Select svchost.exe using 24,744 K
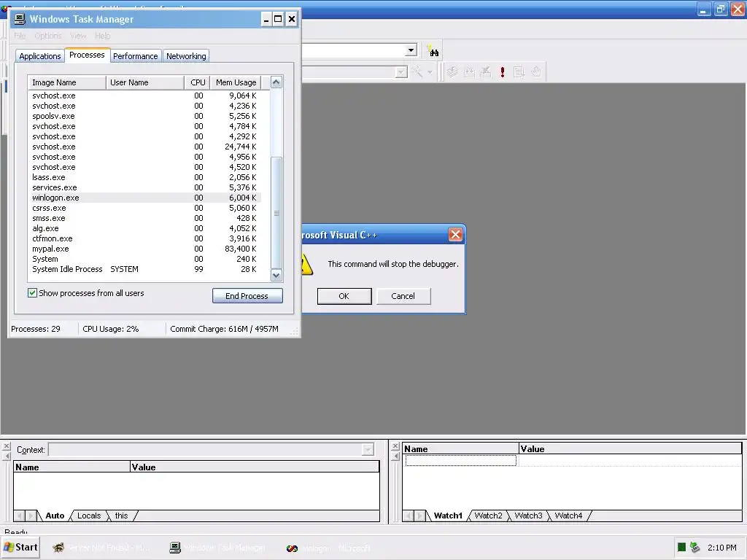The image size is (747, 560). [x=144, y=147]
